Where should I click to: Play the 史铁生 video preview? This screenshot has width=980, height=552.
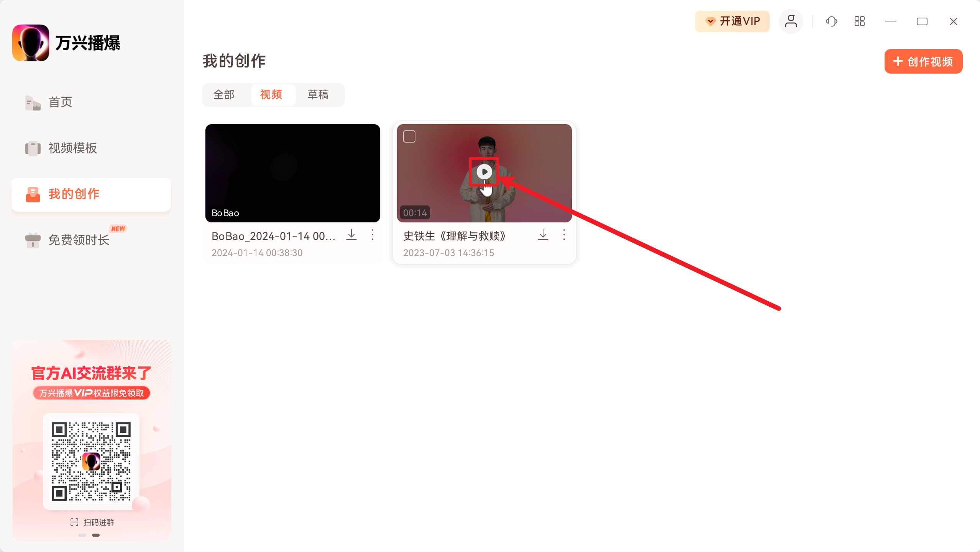[x=484, y=172]
